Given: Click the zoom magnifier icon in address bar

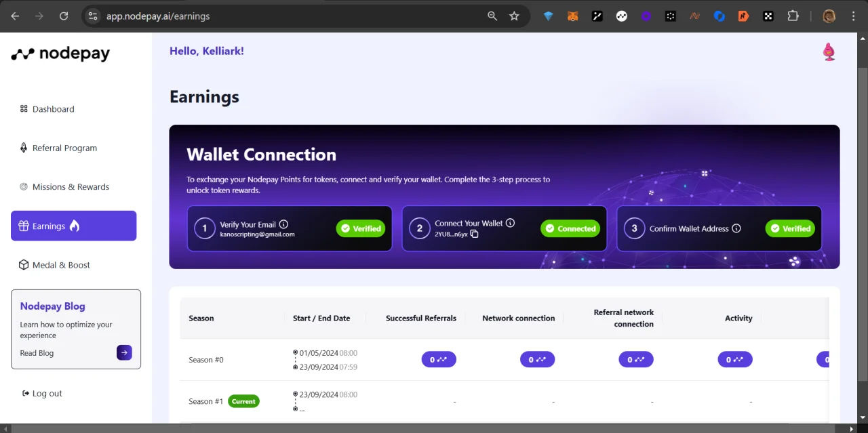Looking at the screenshot, I should (492, 16).
